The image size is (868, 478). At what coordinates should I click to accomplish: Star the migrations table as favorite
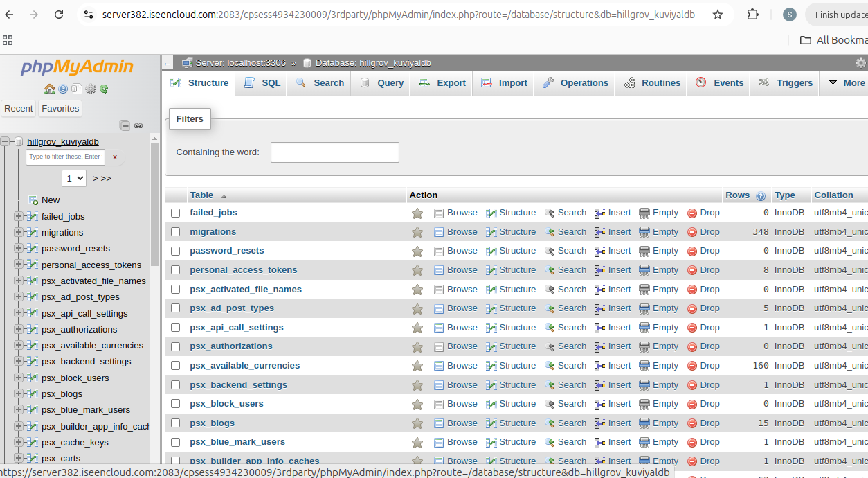417,232
